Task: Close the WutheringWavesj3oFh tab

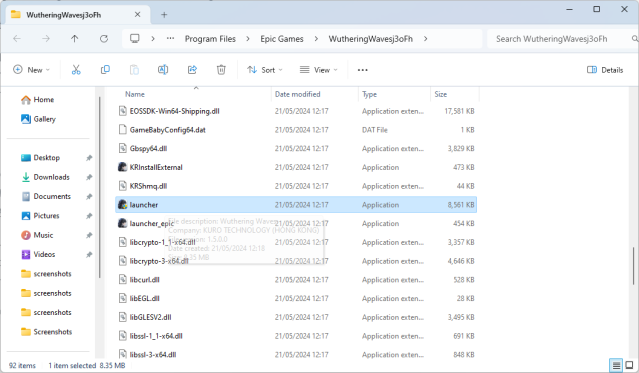Action: [x=137, y=15]
